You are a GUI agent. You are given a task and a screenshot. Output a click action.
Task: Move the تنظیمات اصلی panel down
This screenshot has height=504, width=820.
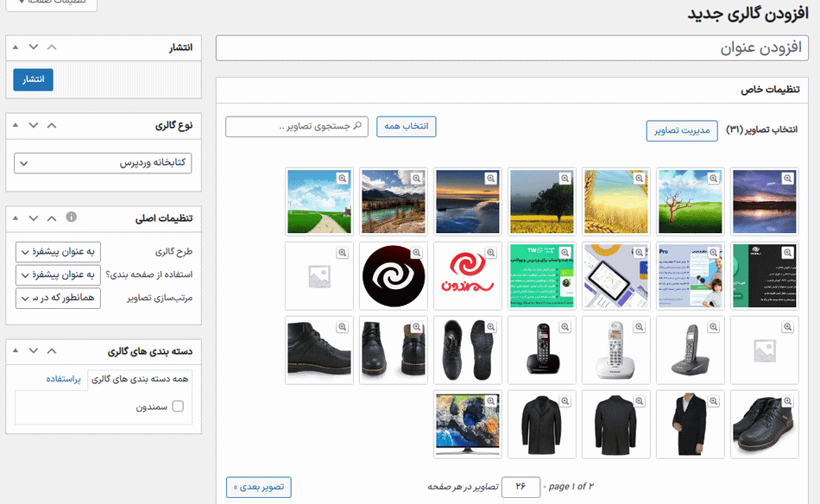coord(34,218)
